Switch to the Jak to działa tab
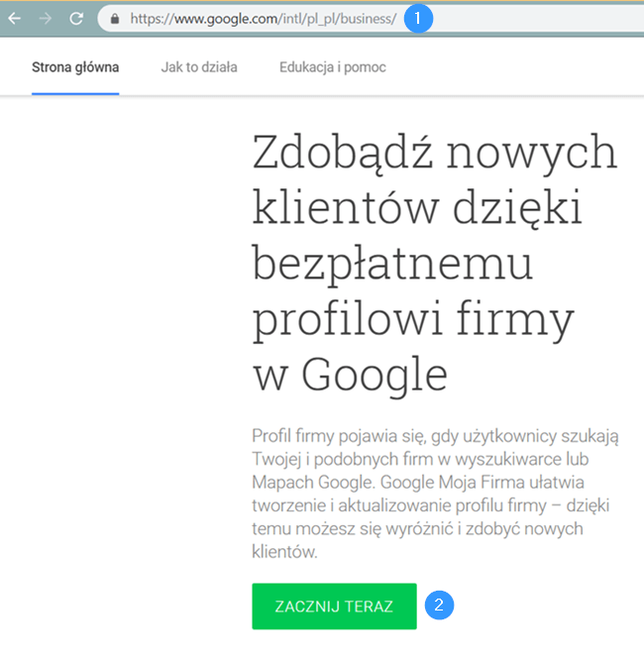Screen dimensions: 644x665 (x=199, y=67)
